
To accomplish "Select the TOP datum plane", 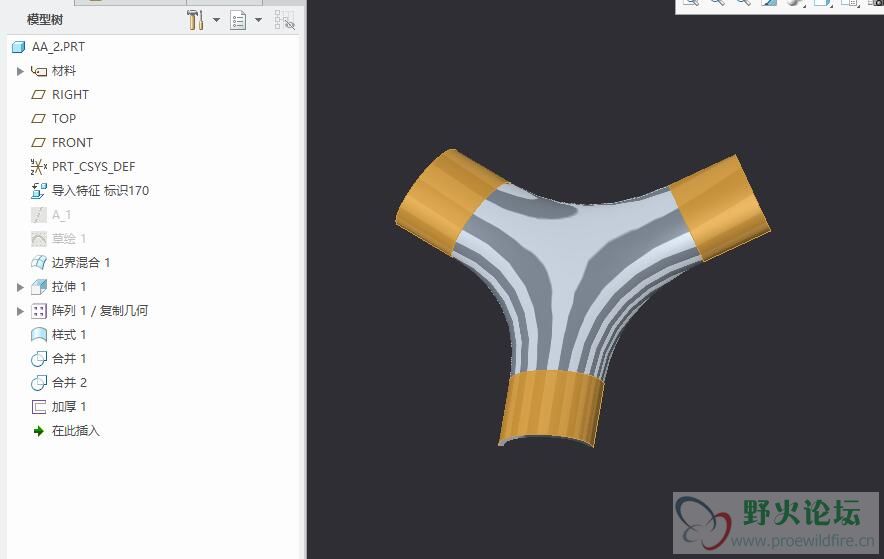I will pos(63,119).
